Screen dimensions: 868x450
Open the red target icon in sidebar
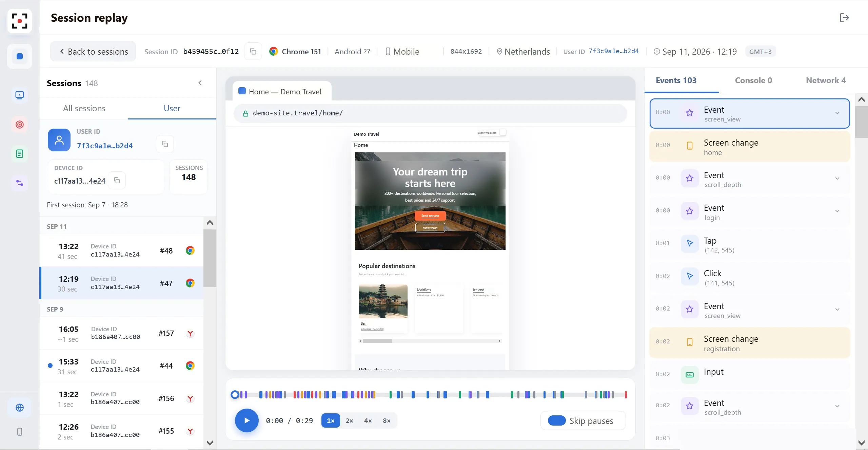tap(20, 125)
